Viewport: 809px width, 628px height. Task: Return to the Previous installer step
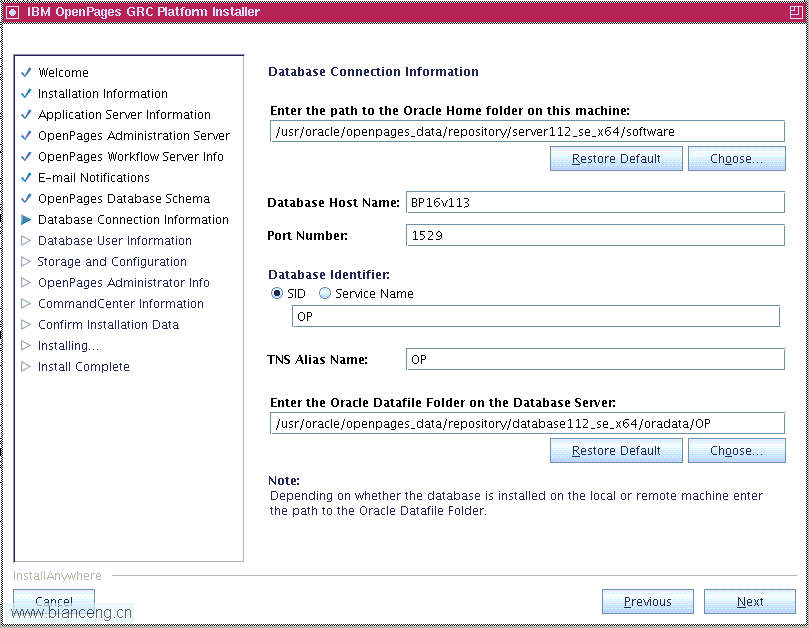[648, 602]
